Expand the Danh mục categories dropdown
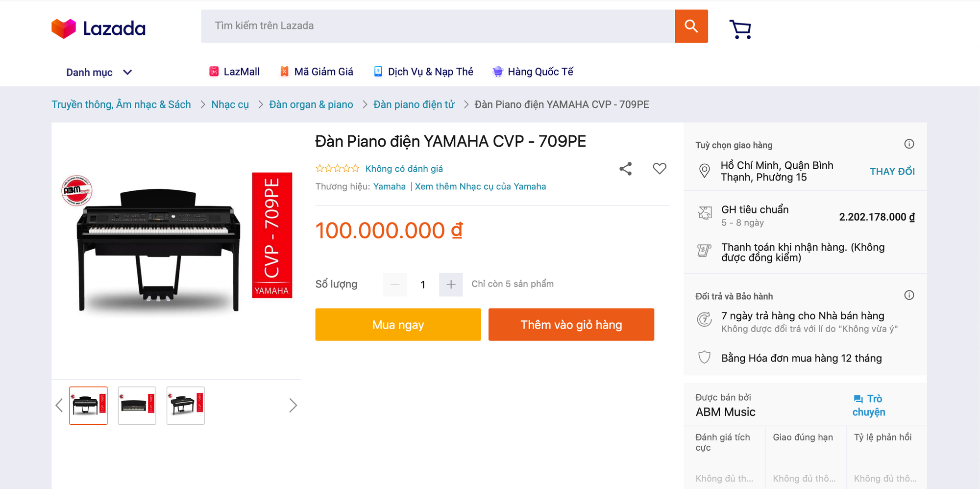The width and height of the screenshot is (980, 489). pyautogui.click(x=99, y=73)
